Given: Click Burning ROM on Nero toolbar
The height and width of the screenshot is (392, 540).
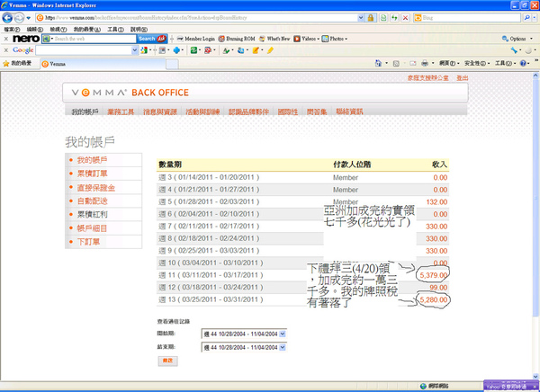Looking at the screenshot, I should (x=237, y=39).
